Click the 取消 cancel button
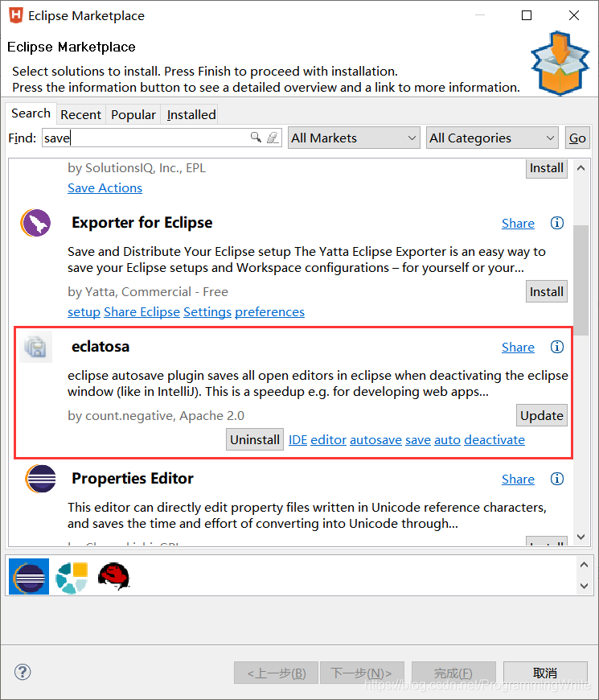The image size is (599, 700). coord(545,673)
